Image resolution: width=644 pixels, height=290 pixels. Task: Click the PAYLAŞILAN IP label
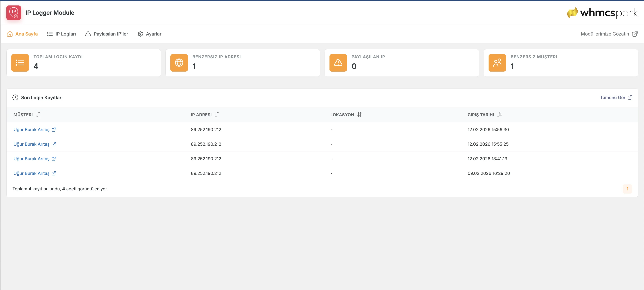[x=368, y=57]
